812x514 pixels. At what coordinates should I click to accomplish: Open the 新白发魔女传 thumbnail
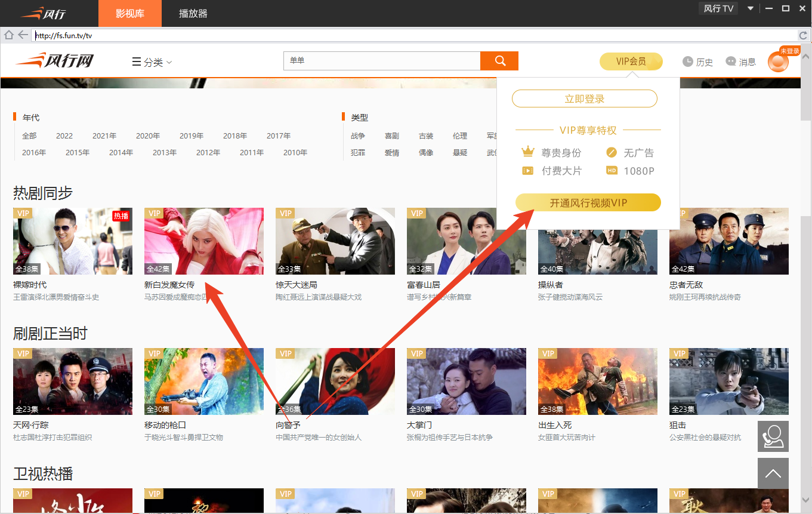[203, 241]
